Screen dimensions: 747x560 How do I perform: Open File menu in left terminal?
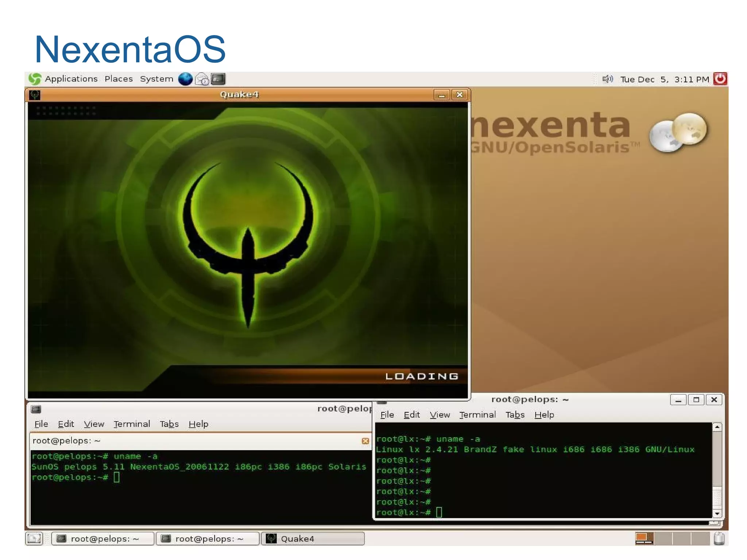pos(41,424)
